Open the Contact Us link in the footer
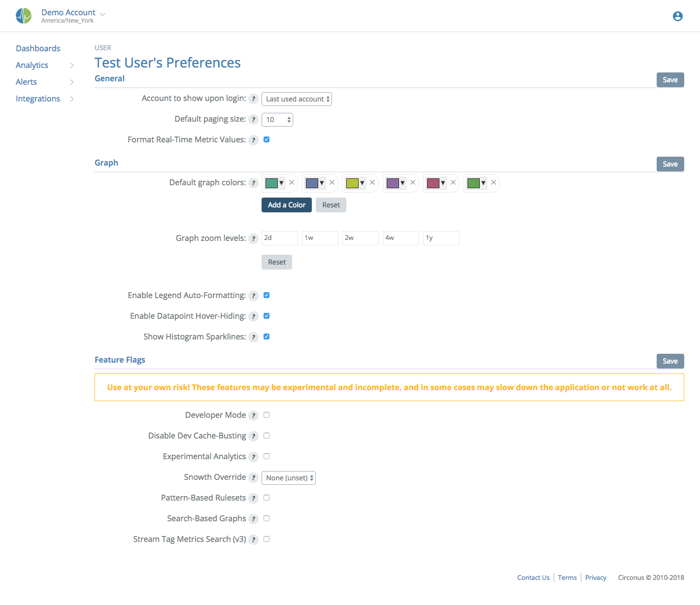The image size is (700, 605). 533,577
